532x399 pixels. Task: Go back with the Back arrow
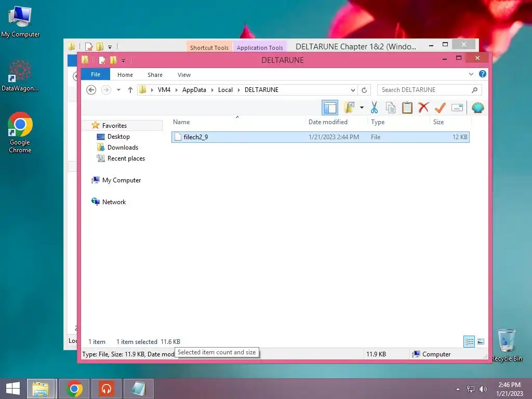[x=91, y=90]
